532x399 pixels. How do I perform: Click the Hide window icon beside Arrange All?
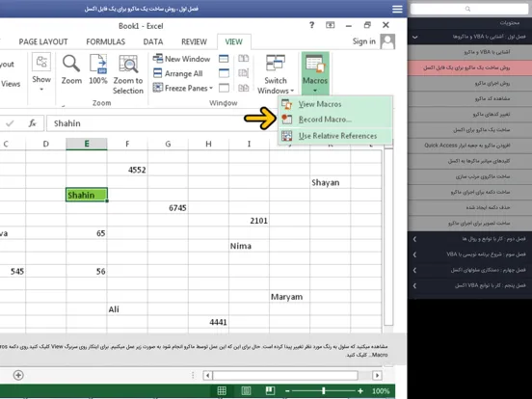224,73
